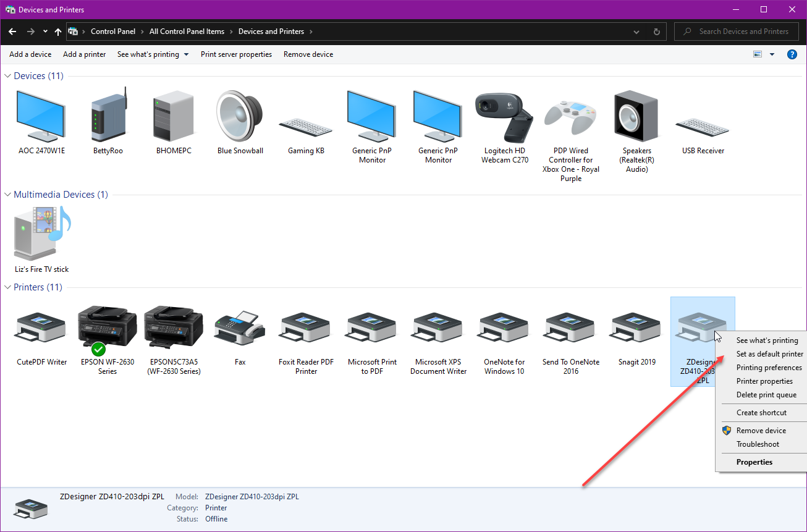Click Print server properties
The image size is (807, 532).
[x=236, y=54]
